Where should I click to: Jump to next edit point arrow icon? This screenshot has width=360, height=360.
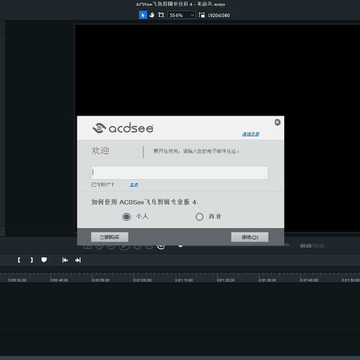78,260
